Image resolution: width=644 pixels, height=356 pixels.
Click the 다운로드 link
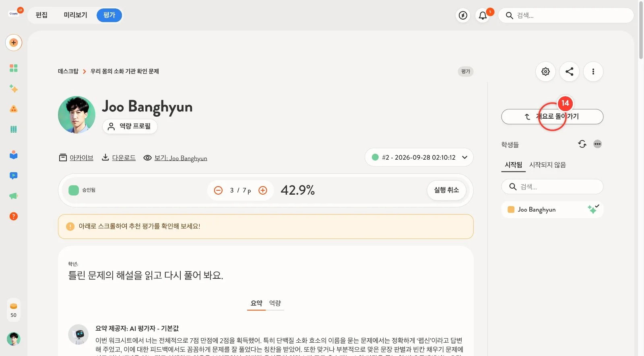(x=118, y=158)
